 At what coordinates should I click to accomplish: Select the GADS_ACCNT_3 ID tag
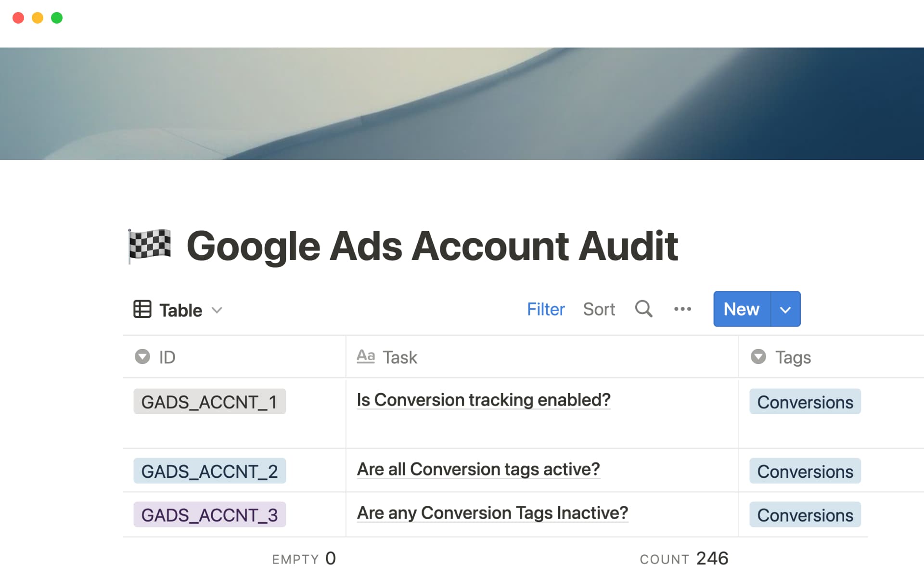point(209,514)
